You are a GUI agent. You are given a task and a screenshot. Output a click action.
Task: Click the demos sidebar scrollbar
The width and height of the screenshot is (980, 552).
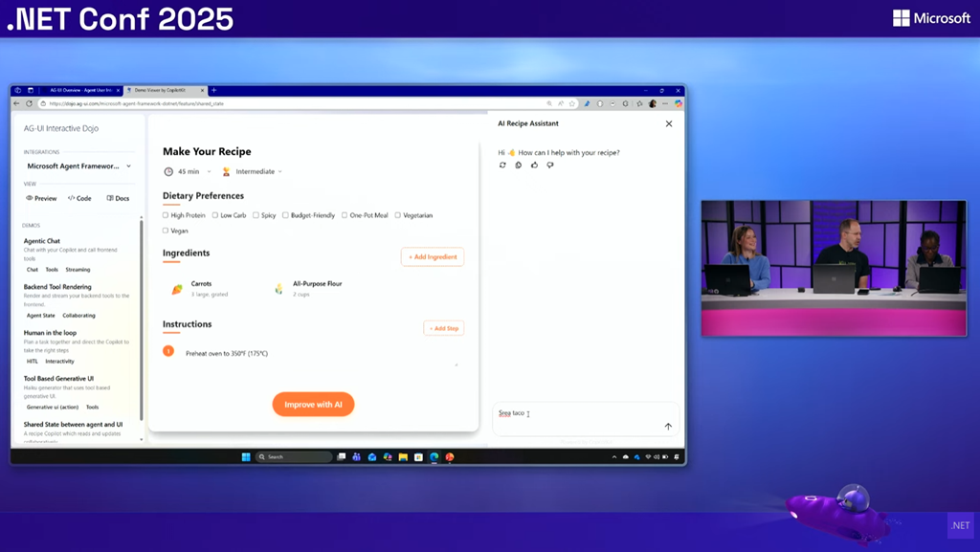point(142,319)
